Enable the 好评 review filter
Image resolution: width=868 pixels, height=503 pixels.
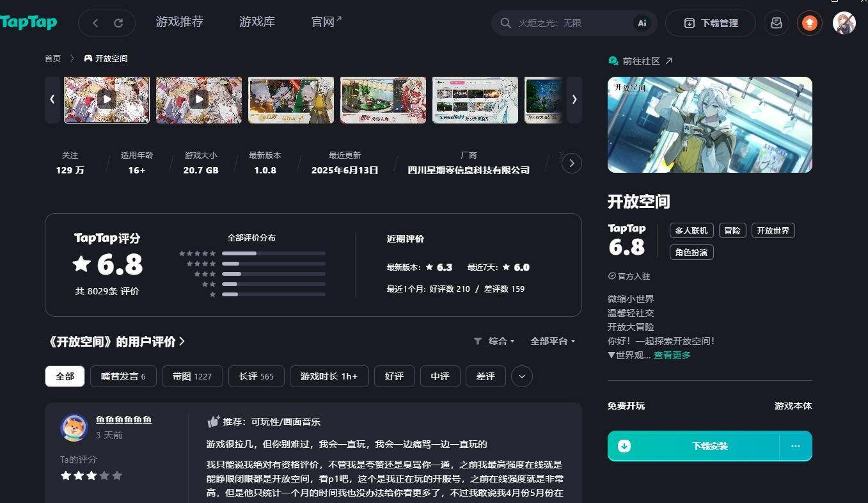394,376
